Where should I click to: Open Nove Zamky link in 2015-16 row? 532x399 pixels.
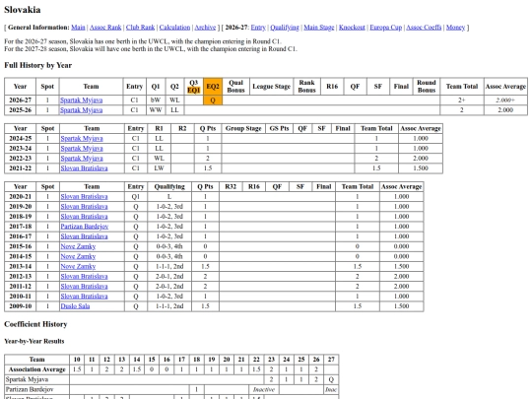point(78,246)
